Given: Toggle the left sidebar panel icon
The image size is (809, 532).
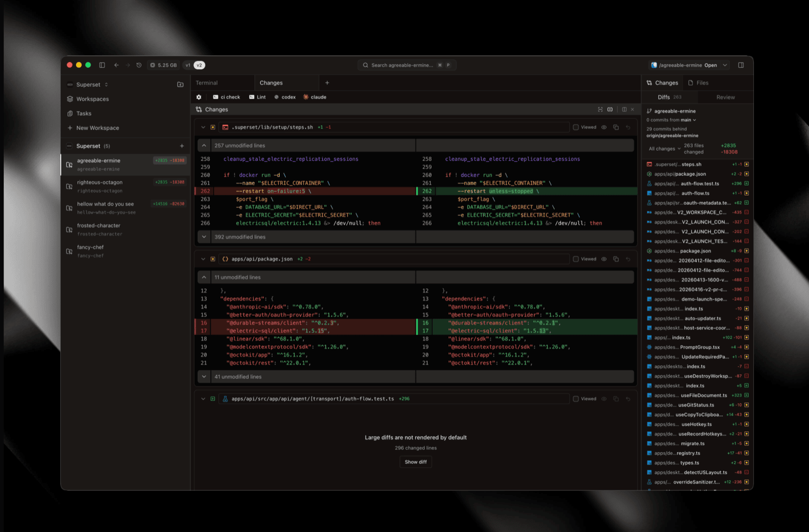Looking at the screenshot, I should pyautogui.click(x=102, y=65).
